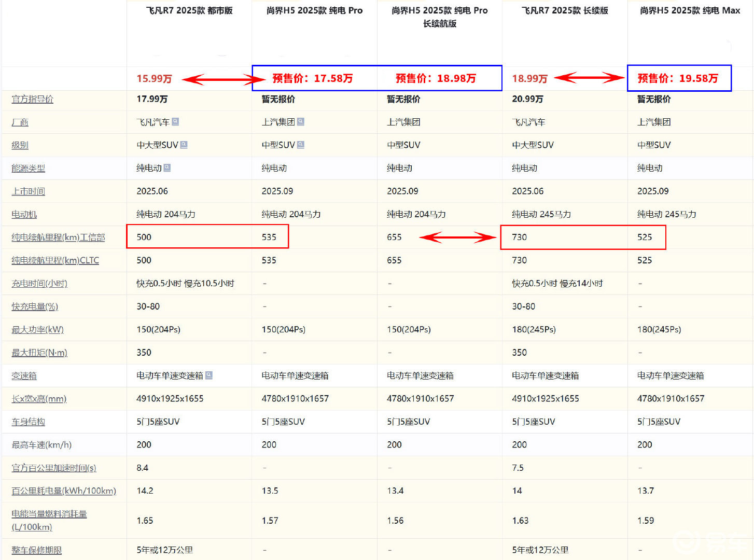Select the 最高车速(km/h) row label

41,445
